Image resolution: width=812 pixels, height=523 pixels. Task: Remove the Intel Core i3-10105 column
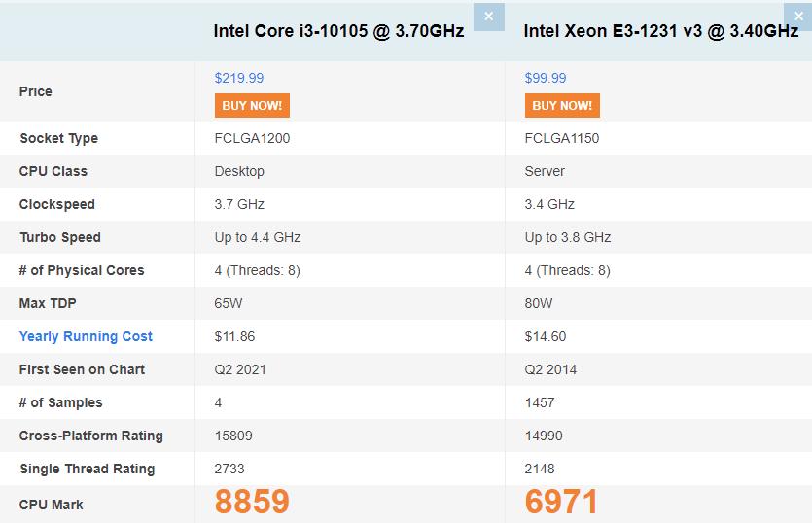pos(488,16)
